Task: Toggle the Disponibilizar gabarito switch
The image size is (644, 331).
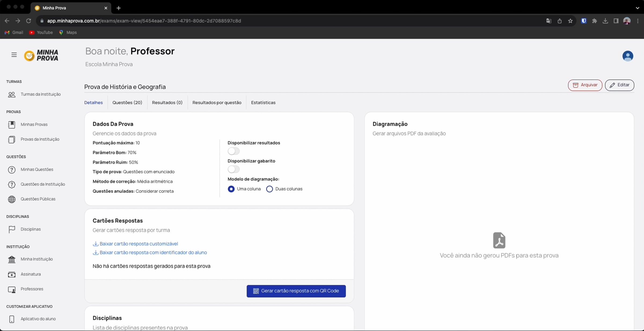Action: [233, 169]
